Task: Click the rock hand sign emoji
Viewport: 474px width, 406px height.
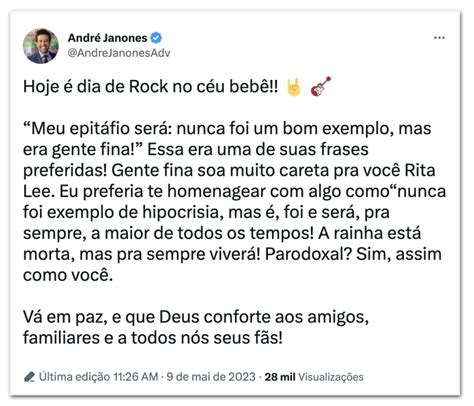Action: coord(294,87)
